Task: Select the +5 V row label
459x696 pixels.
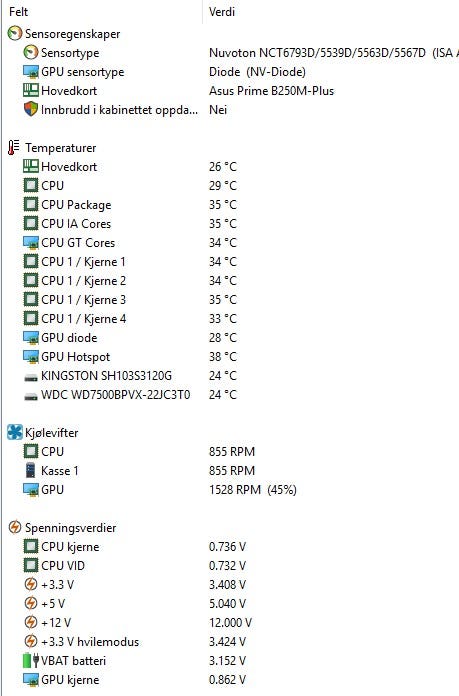Action: click(x=53, y=604)
